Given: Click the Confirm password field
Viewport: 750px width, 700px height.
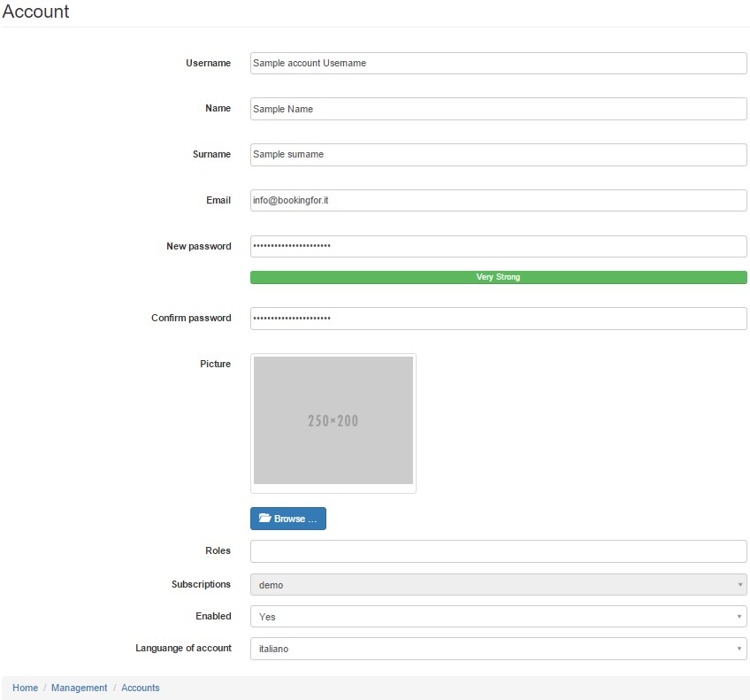Looking at the screenshot, I should [499, 319].
